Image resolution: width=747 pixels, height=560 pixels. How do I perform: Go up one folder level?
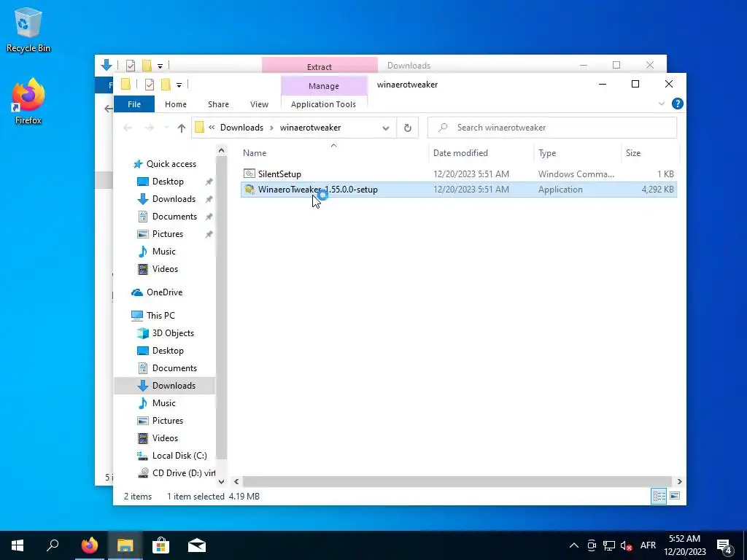[x=181, y=128]
